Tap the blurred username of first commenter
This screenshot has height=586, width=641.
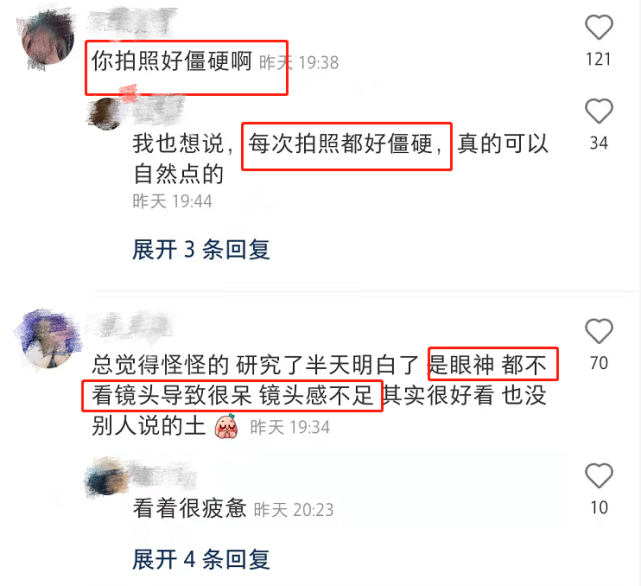[133, 20]
